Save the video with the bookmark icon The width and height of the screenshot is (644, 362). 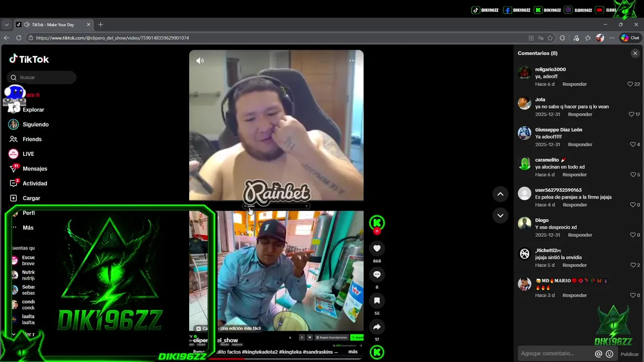click(377, 300)
